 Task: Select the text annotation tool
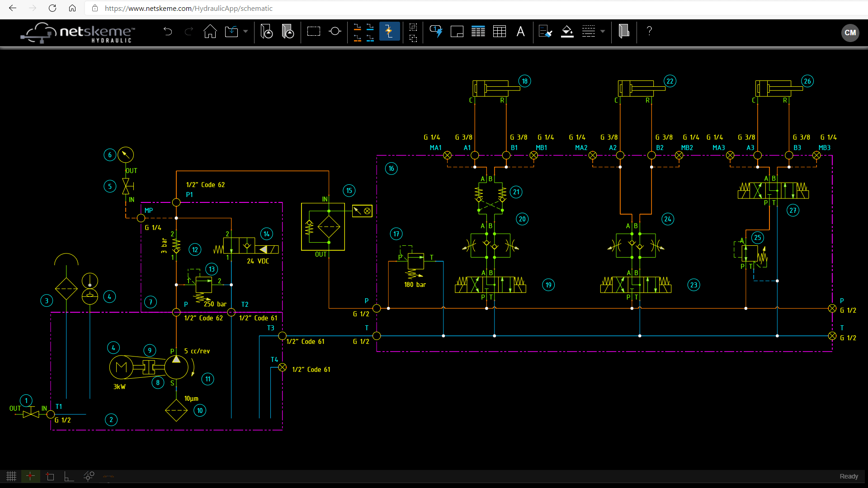(521, 31)
